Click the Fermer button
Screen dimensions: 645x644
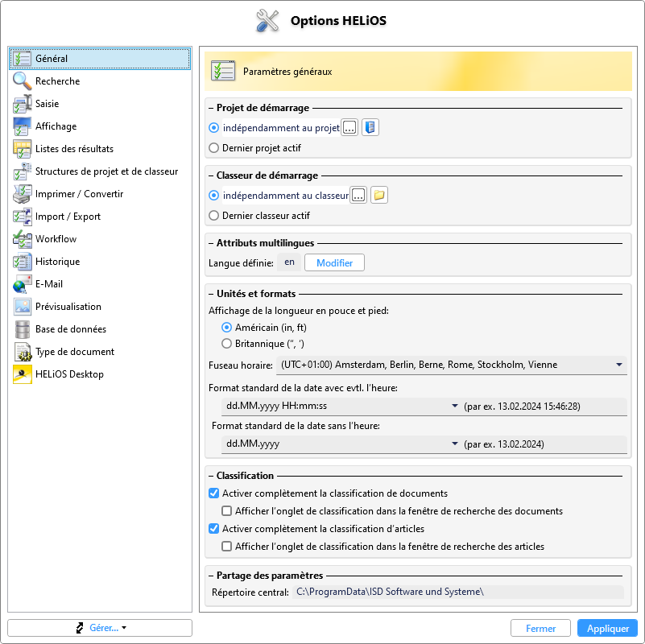click(540, 629)
